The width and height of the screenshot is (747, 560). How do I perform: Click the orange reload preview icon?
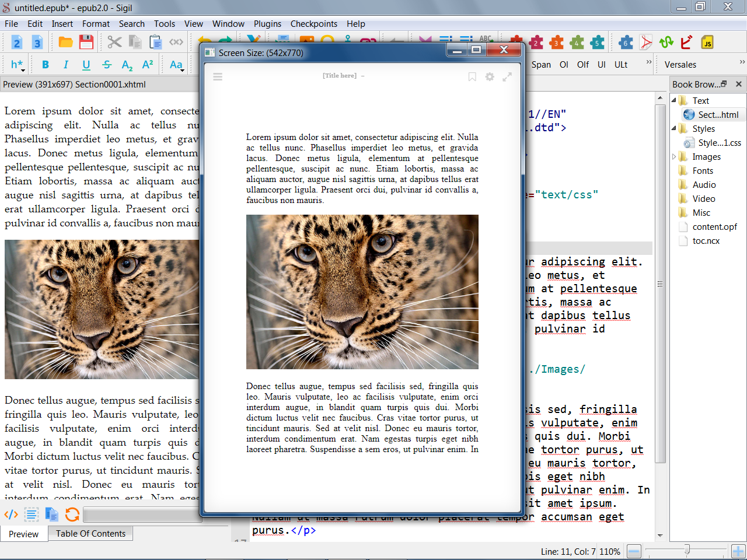coord(72,514)
